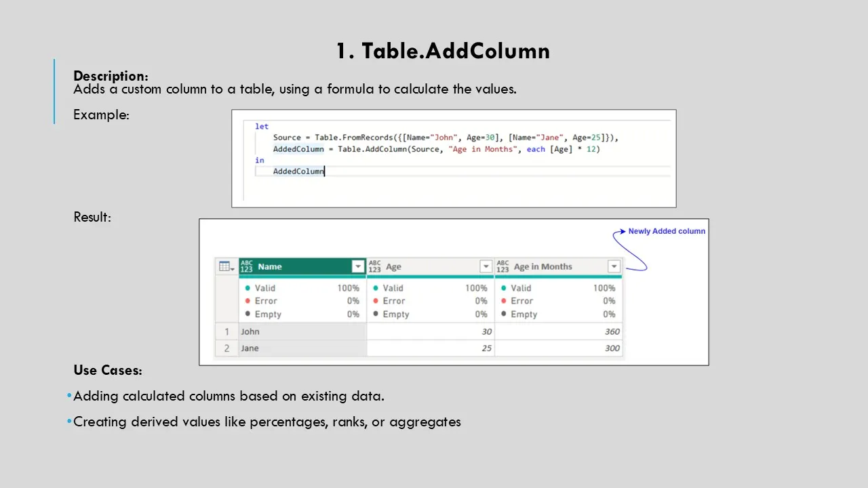868x488 pixels.
Task: Click the ABC123 data type icon on Age column
Action: tap(374, 266)
